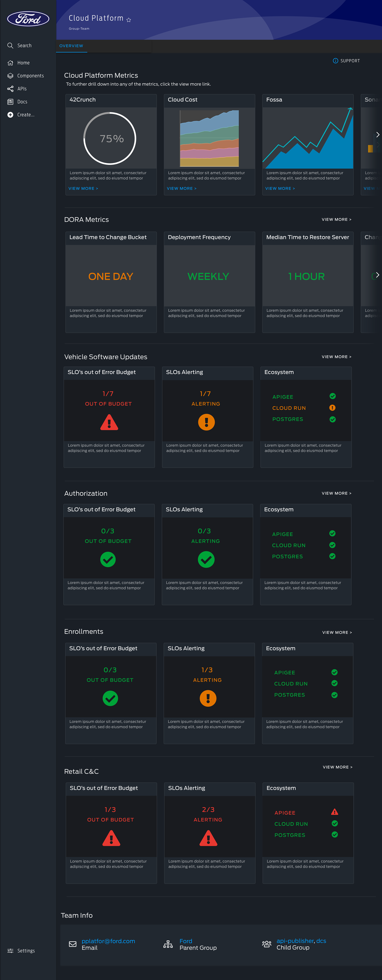Click Cloud Run green check in Authorization ecosystem

pyautogui.click(x=332, y=545)
